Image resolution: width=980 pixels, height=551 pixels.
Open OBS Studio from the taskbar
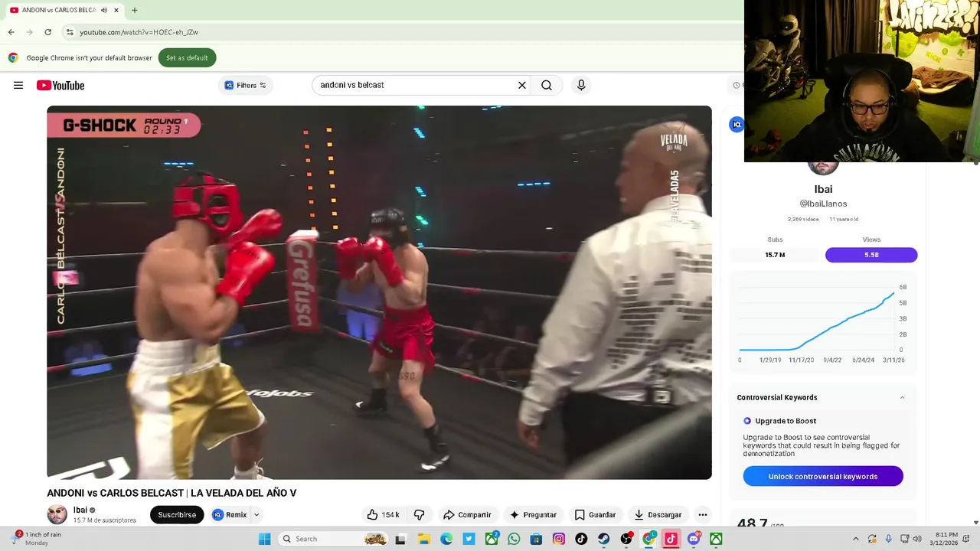[x=626, y=539]
